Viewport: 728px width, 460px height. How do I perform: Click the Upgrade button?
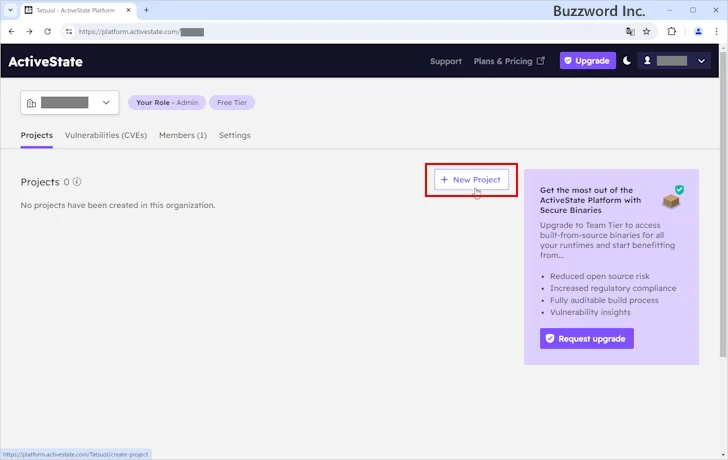[588, 61]
